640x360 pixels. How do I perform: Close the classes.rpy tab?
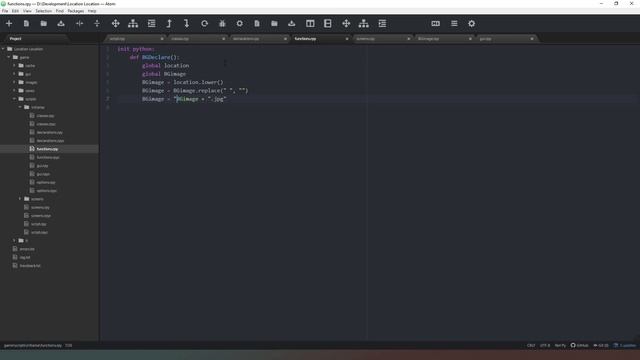(x=224, y=39)
